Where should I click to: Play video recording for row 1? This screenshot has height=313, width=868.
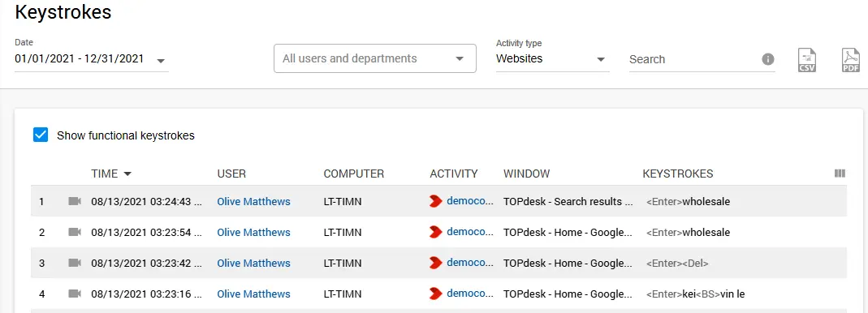click(74, 201)
